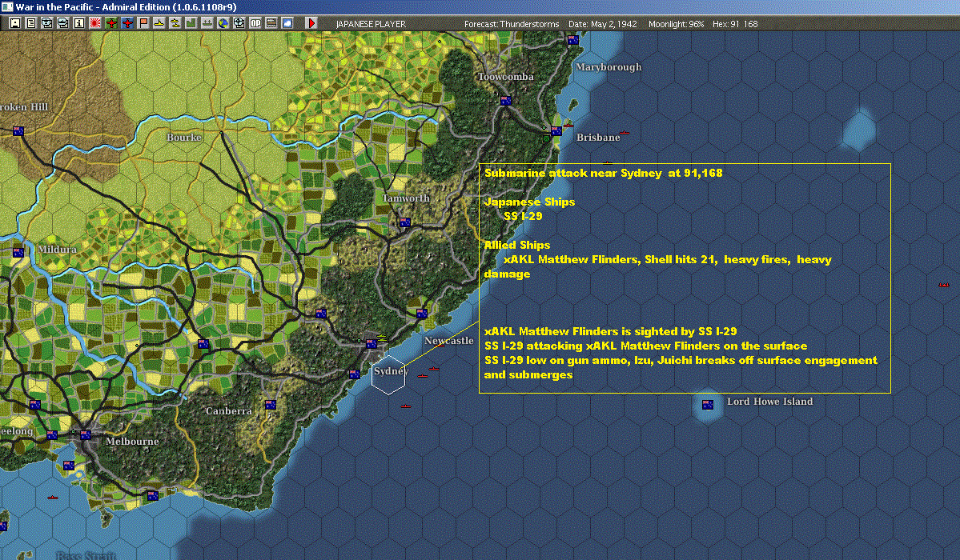Screen dimensions: 960x560
Task: Click red ship marker south of Sydney
Action: click(405, 406)
